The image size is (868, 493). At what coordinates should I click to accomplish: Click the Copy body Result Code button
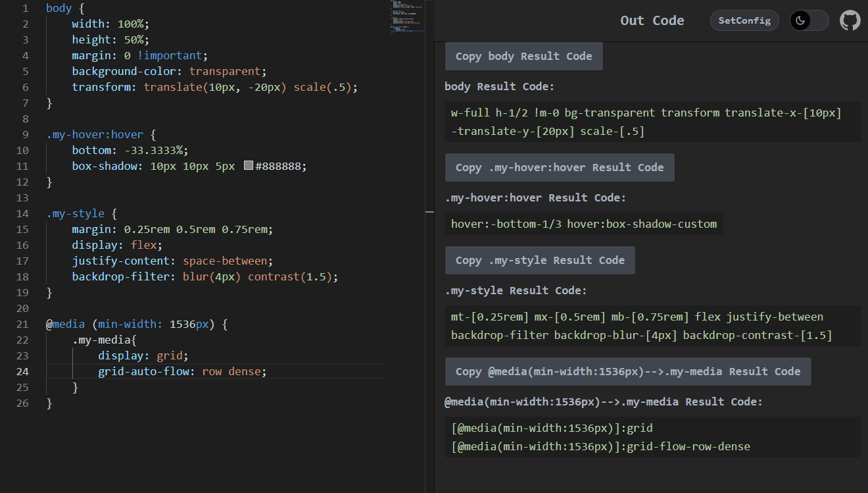coord(523,56)
